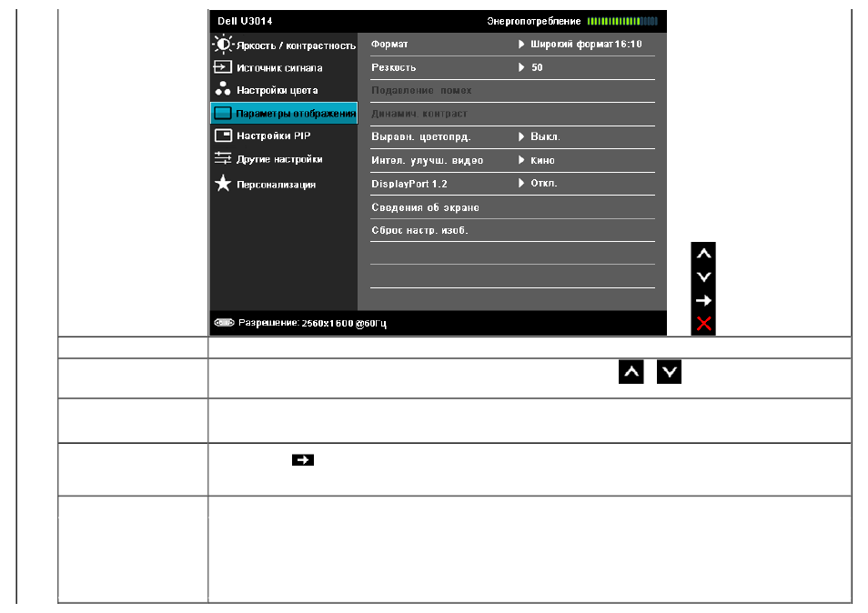Click the red X exit button
Image resolution: width=868 pixels, height=613 pixels.
coord(703,324)
